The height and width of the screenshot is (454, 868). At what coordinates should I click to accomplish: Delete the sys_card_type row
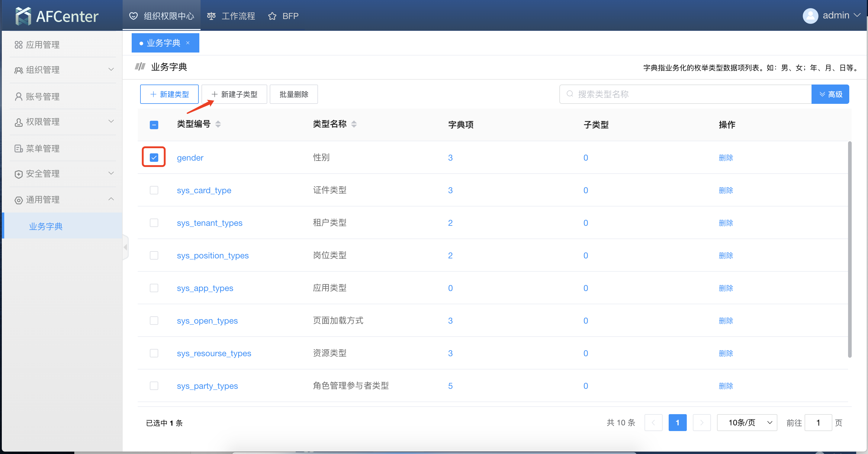click(x=726, y=190)
